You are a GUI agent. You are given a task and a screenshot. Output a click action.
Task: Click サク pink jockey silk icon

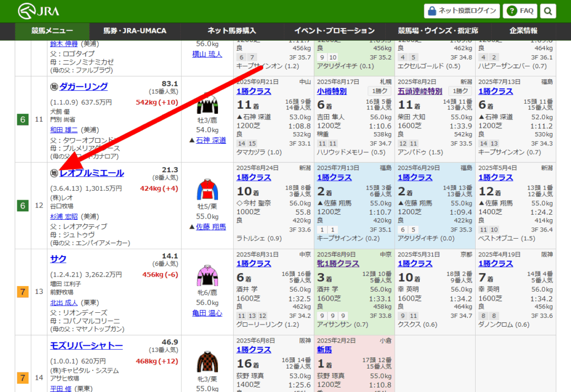click(207, 277)
